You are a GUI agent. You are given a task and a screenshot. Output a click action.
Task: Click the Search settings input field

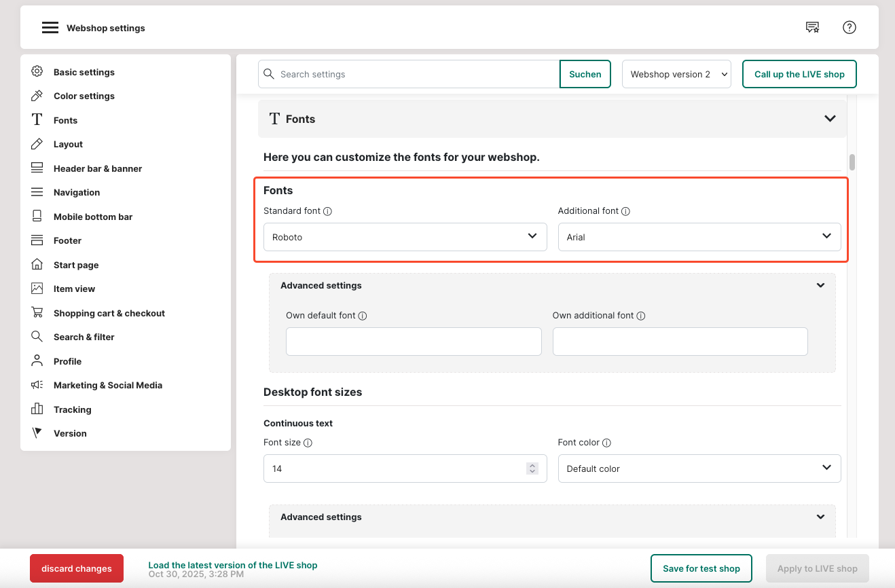click(414, 74)
